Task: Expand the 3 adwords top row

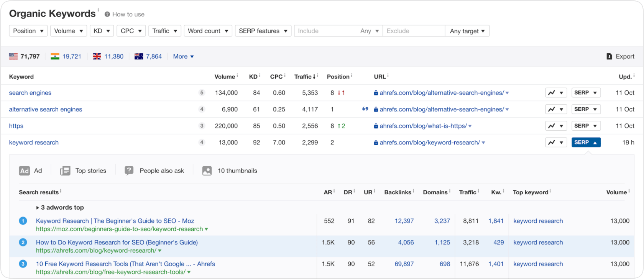Action: (60, 207)
